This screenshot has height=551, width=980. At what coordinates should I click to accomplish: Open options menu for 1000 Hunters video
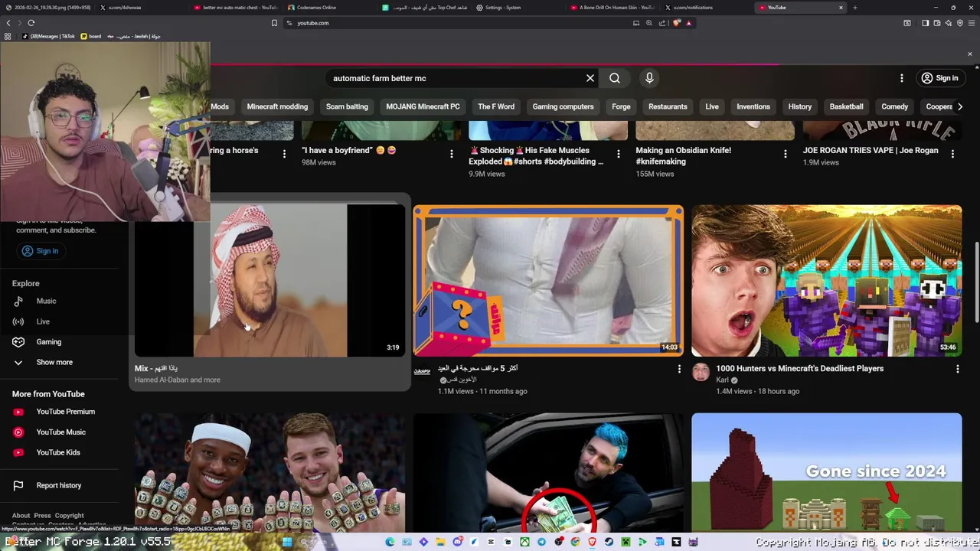coord(957,369)
